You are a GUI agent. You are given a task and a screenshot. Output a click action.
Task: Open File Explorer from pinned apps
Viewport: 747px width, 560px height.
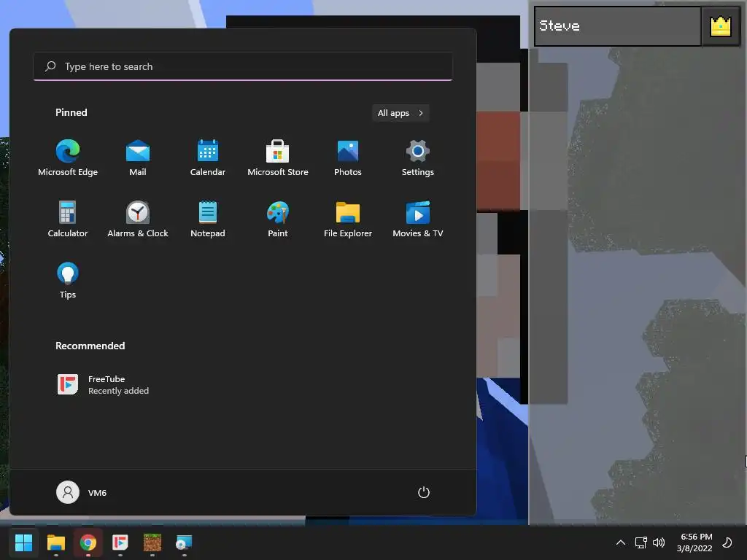tap(348, 219)
